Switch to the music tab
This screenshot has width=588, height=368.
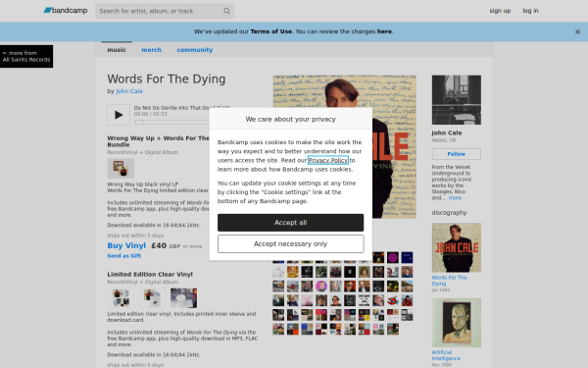(117, 50)
